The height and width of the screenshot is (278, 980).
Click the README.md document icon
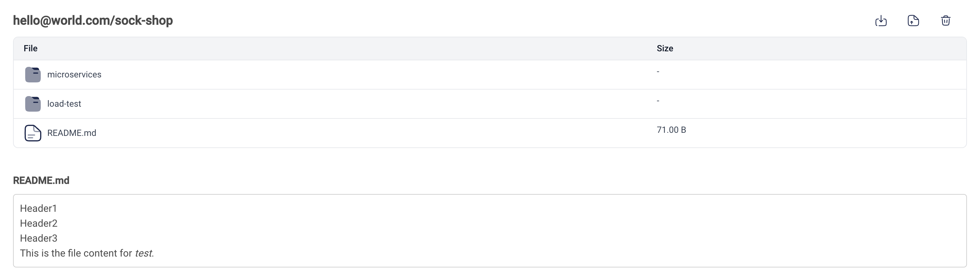point(33,133)
